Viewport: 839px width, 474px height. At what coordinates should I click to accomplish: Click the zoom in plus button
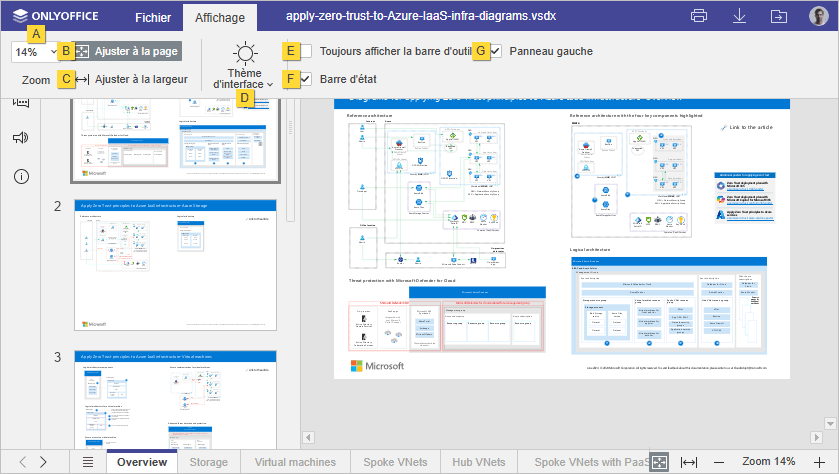[x=819, y=462]
